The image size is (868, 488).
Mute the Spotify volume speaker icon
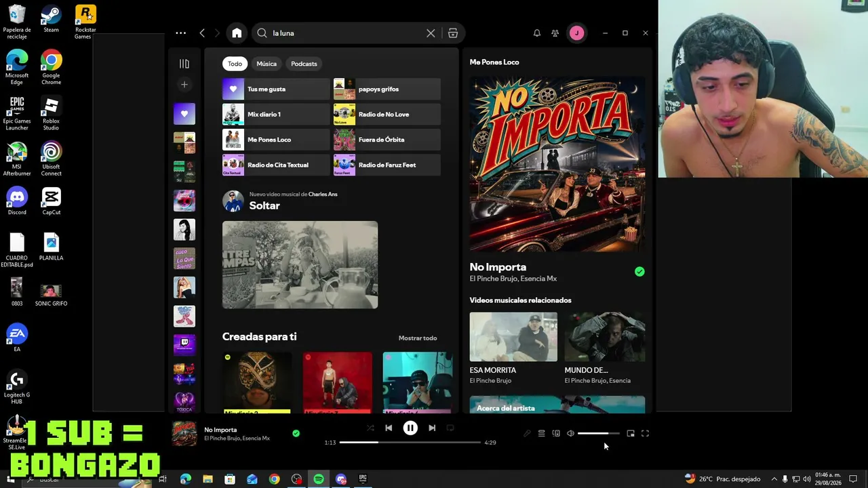pos(570,433)
